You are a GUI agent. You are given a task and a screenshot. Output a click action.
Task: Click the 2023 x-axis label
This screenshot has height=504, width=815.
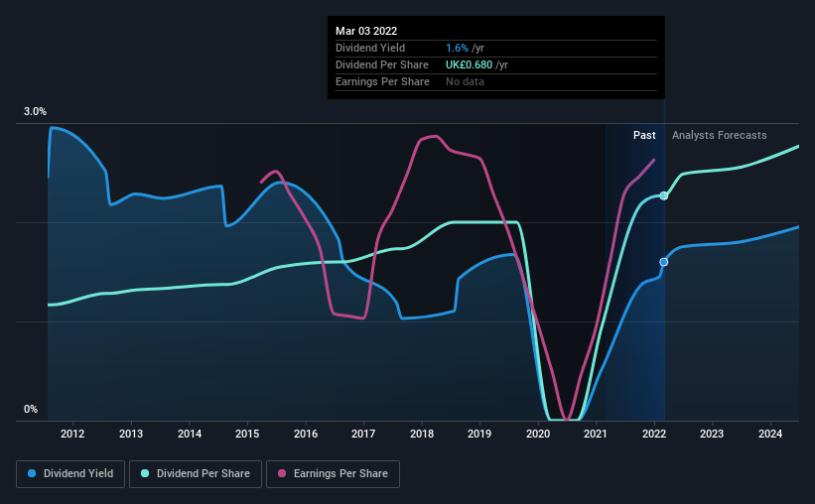[712, 434]
